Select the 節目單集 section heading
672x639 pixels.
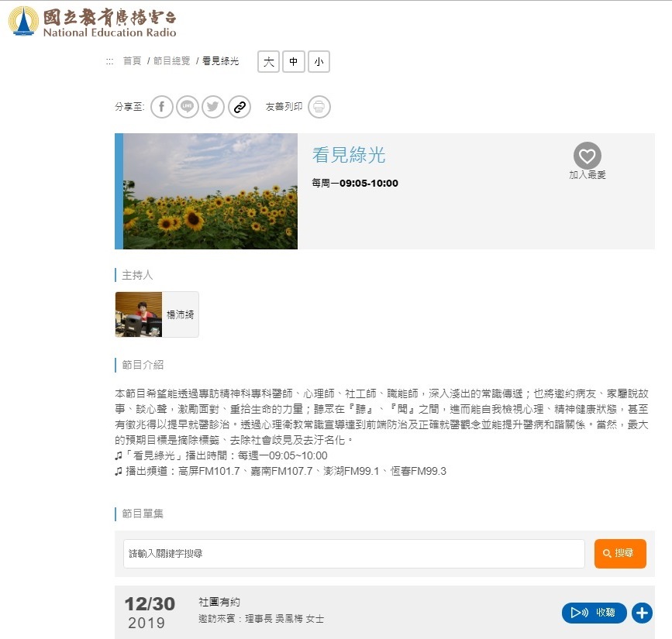tap(143, 514)
